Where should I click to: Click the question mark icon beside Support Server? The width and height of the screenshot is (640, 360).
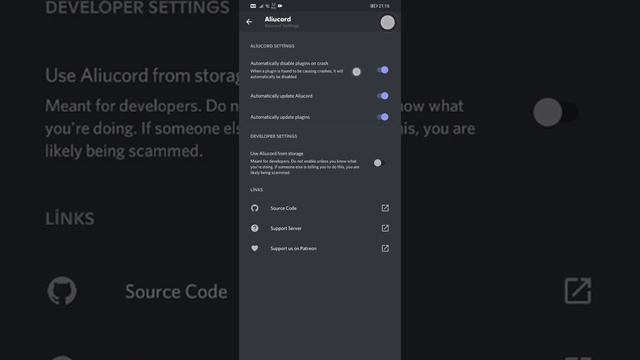(255, 228)
